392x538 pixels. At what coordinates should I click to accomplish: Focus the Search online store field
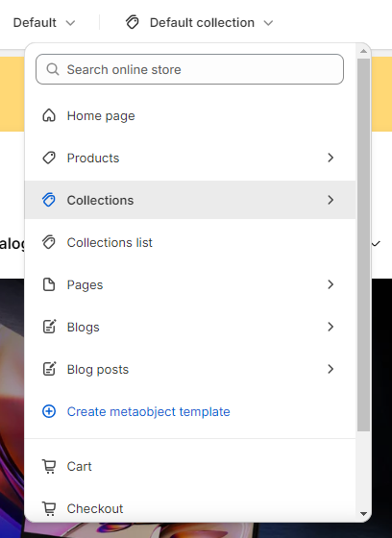[x=189, y=69]
